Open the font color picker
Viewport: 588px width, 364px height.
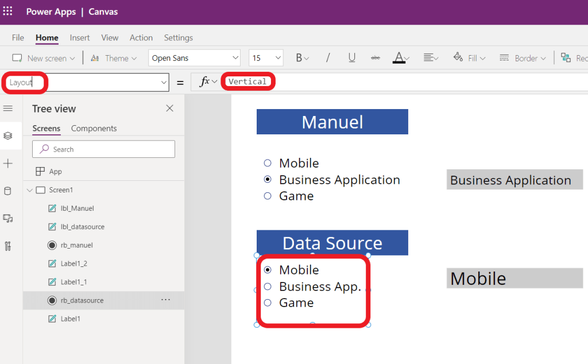pyautogui.click(x=400, y=58)
